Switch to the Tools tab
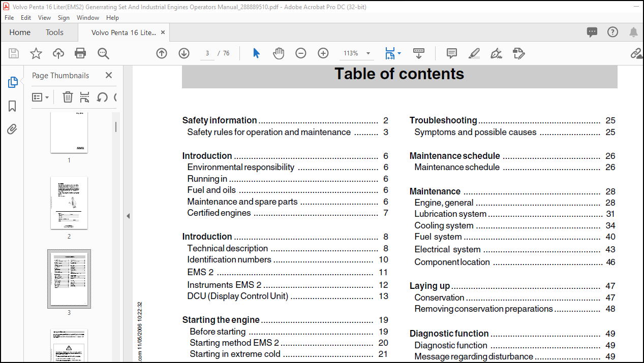This screenshot has width=644, height=363. click(x=54, y=32)
